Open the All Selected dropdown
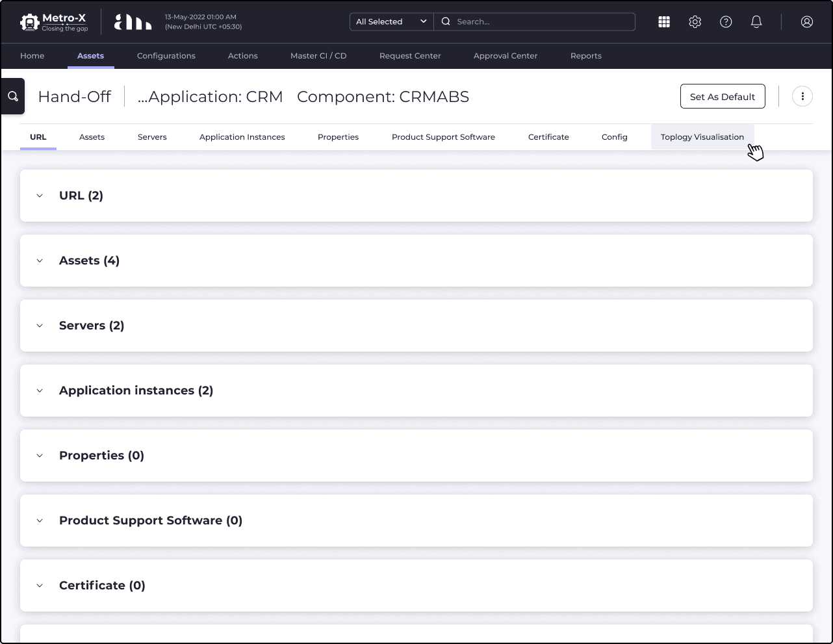This screenshot has height=644, width=833. click(392, 21)
